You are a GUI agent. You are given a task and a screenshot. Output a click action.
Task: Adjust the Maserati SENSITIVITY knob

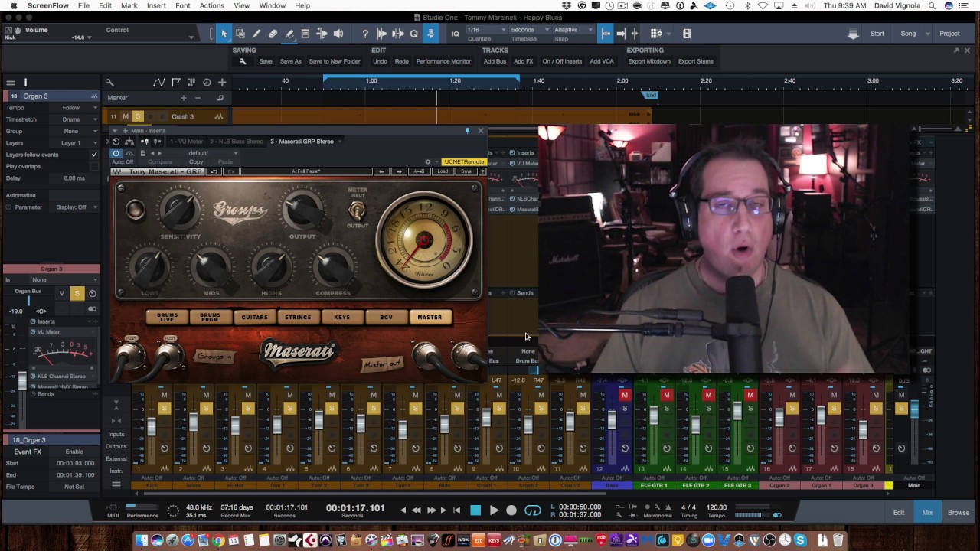coord(180,210)
